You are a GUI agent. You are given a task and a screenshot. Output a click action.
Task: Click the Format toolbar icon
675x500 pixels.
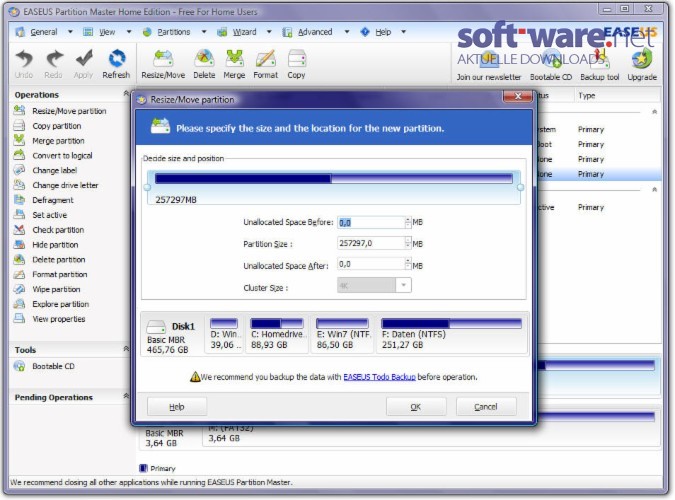coord(266,64)
